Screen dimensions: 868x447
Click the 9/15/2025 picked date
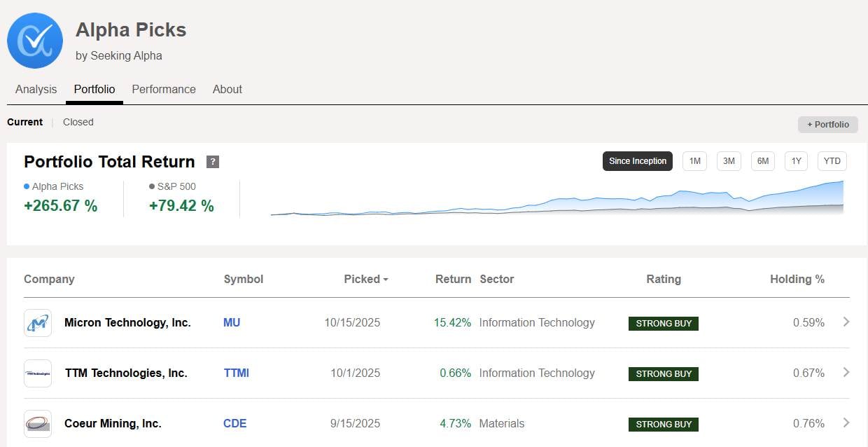click(356, 424)
